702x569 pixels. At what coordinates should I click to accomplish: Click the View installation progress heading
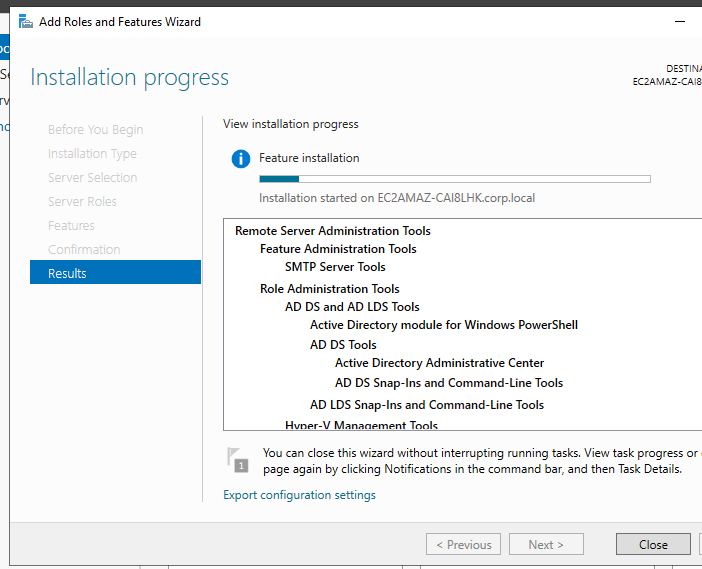[x=291, y=124]
